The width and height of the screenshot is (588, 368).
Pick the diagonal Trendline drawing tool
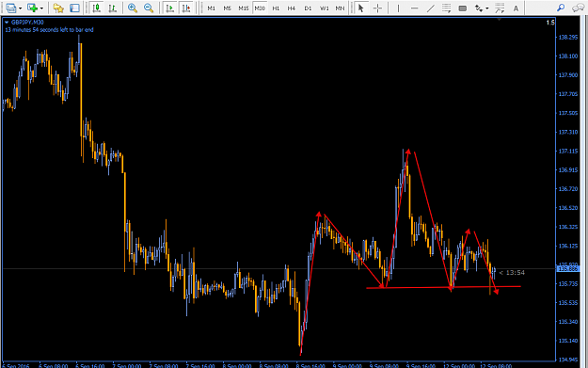click(x=431, y=8)
